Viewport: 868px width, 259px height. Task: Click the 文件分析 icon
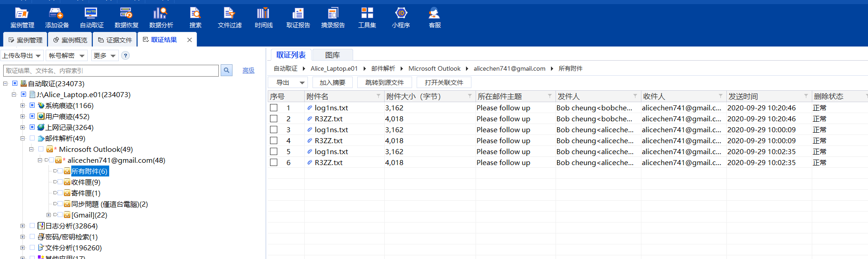[x=41, y=248]
